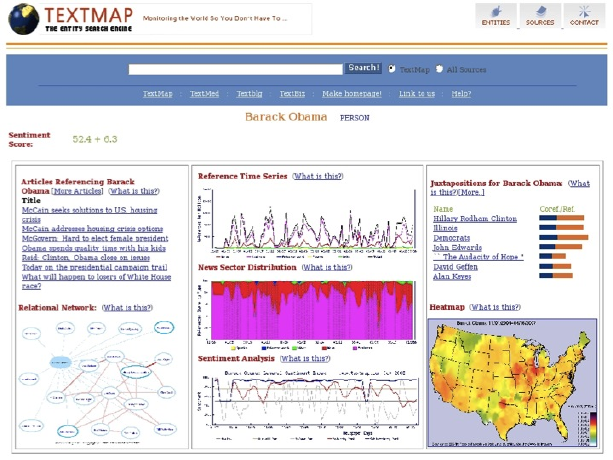
Task: Open the Contact icon button
Action: (584, 16)
